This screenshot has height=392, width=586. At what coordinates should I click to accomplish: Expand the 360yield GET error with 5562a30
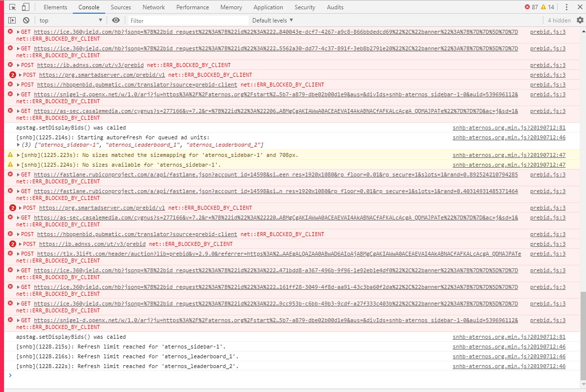[18, 48]
